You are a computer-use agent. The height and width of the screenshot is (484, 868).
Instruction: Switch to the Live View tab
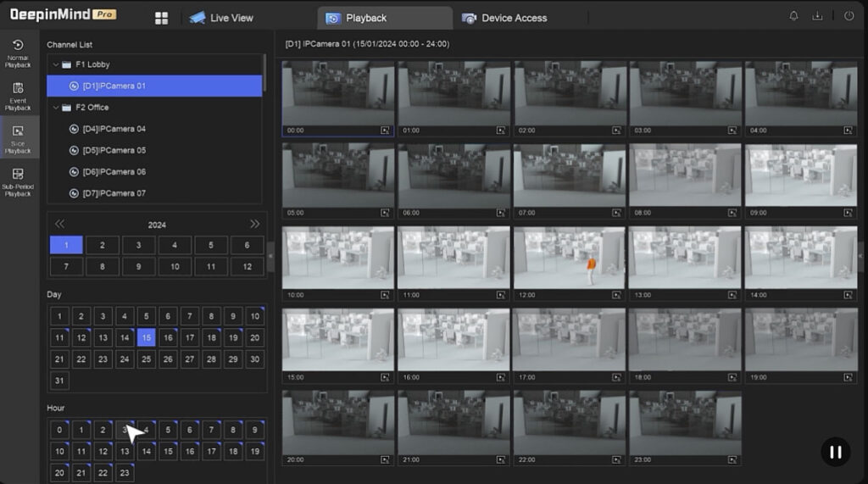[220, 18]
